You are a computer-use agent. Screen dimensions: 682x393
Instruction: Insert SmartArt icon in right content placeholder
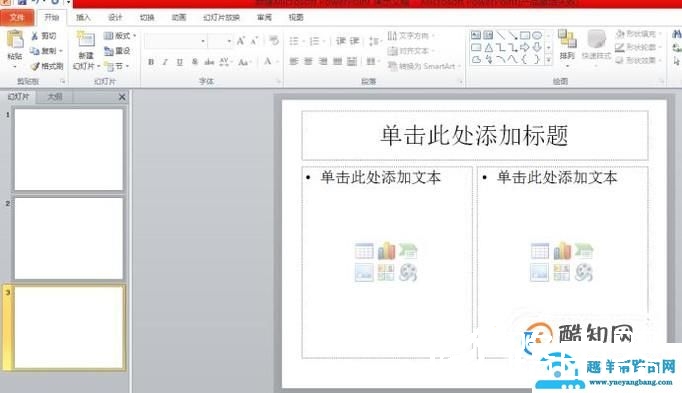[584, 251]
